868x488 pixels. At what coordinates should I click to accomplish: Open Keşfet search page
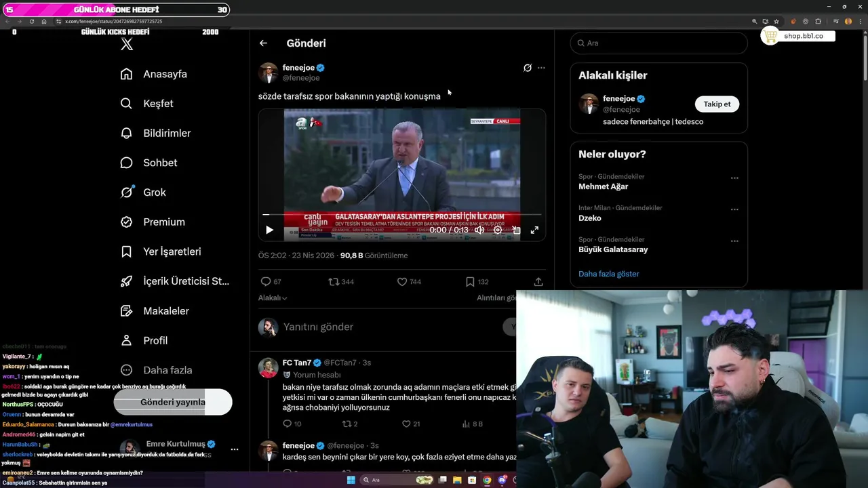(x=147, y=104)
